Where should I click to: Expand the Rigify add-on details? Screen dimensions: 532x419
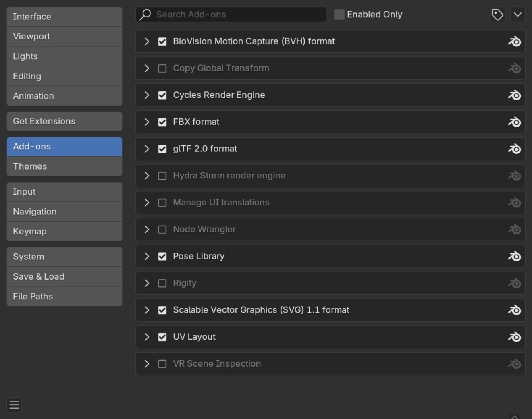(147, 283)
